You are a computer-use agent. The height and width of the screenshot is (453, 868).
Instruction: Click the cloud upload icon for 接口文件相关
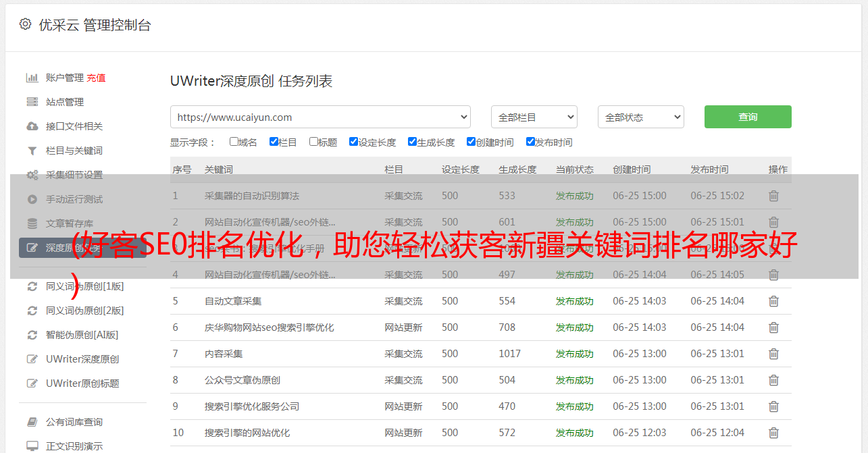tap(32, 126)
